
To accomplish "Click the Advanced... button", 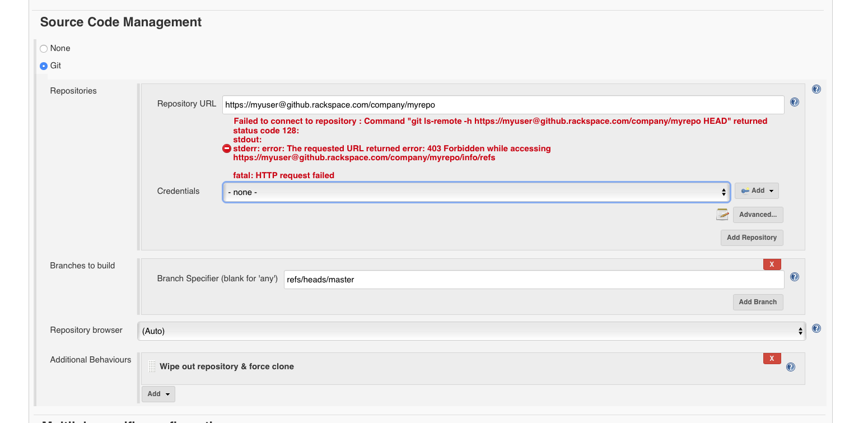I will 758,215.
